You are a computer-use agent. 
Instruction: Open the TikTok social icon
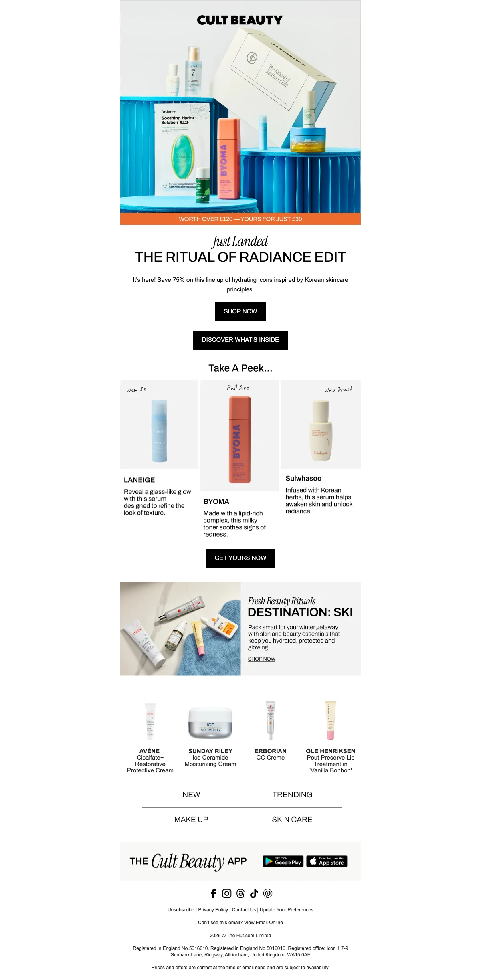[254, 893]
